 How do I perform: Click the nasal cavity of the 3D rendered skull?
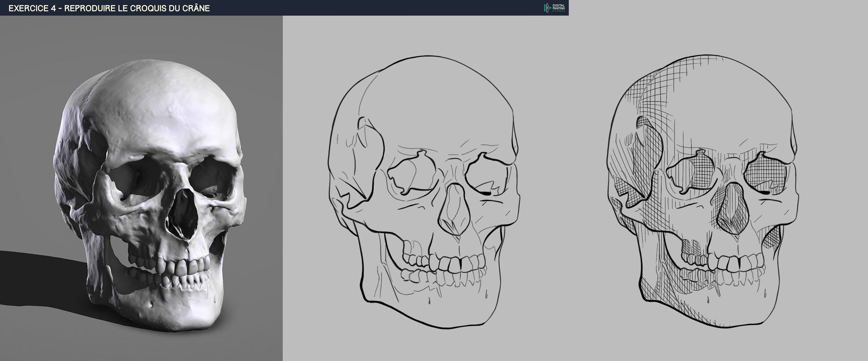coord(183,212)
